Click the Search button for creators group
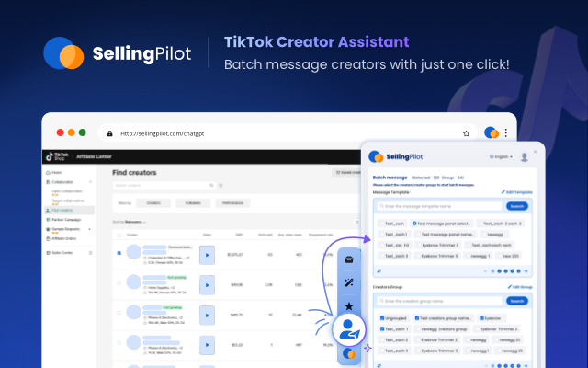This screenshot has height=368, width=588. pyautogui.click(x=517, y=301)
